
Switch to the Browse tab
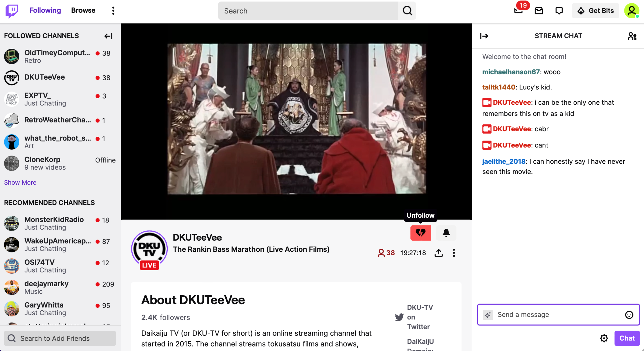tap(83, 10)
